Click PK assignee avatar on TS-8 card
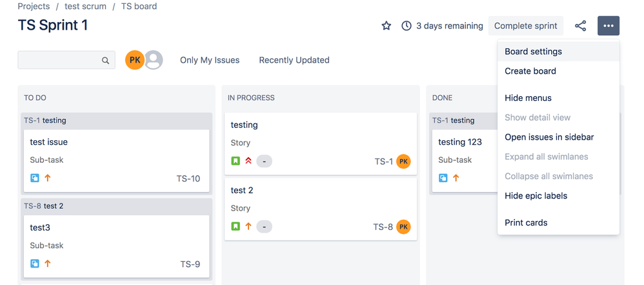 click(403, 227)
